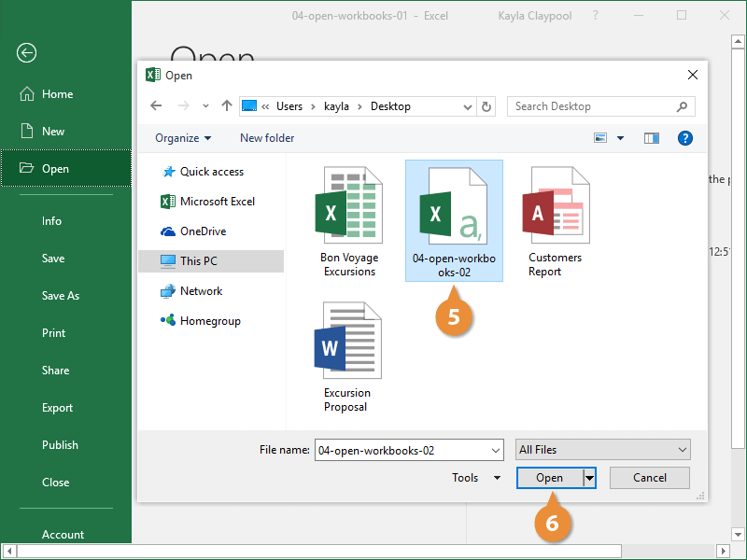Open the help question mark icon
Screen dimensions: 747x560
pos(684,138)
